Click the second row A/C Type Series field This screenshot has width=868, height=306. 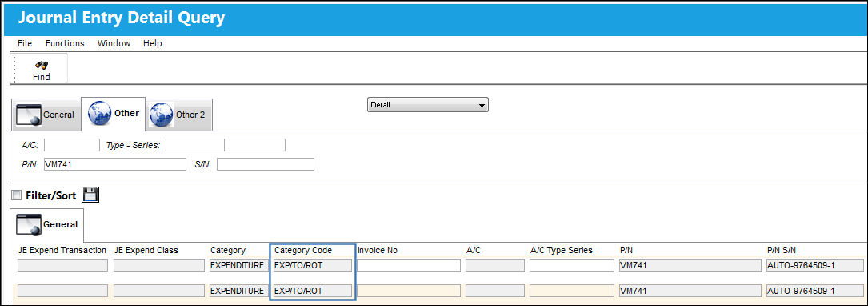572,291
